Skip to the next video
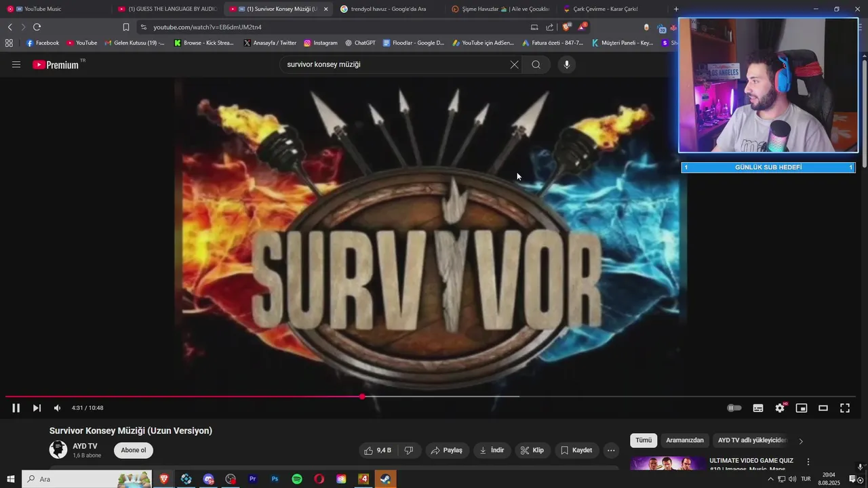Image resolution: width=868 pixels, height=488 pixels. tap(37, 408)
